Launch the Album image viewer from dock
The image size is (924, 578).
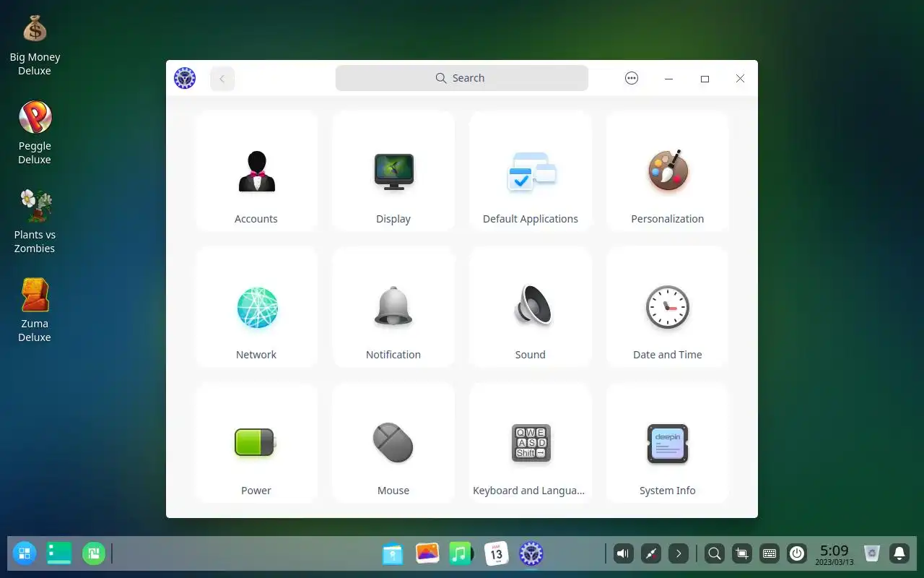point(427,554)
